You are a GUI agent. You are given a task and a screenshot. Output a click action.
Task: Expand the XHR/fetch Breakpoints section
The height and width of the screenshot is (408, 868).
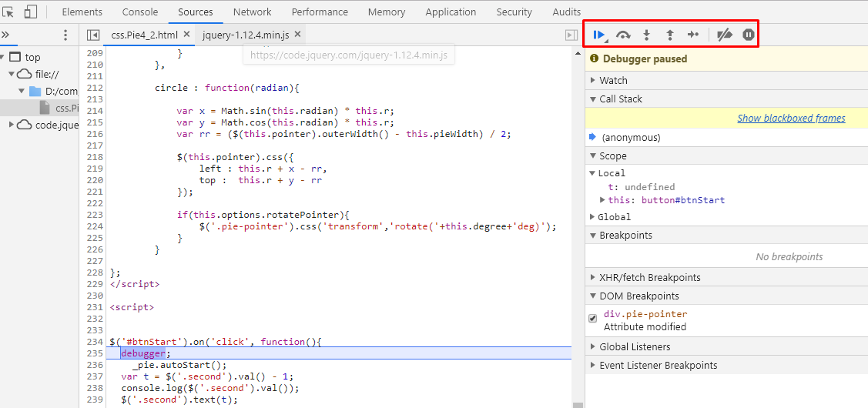coord(593,277)
